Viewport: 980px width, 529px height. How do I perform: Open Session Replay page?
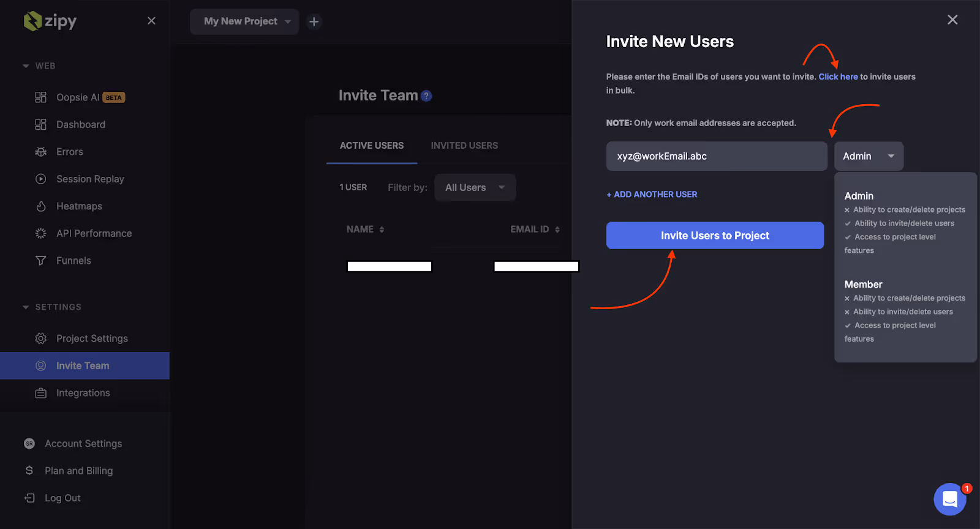click(x=90, y=179)
